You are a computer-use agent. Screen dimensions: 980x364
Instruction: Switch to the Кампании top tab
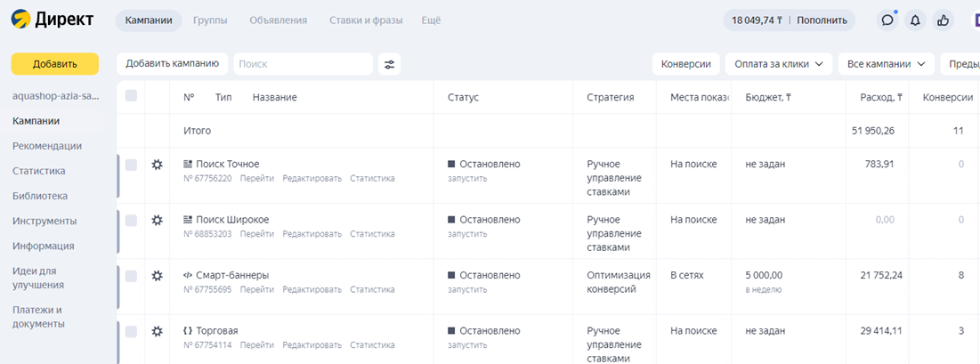click(149, 20)
